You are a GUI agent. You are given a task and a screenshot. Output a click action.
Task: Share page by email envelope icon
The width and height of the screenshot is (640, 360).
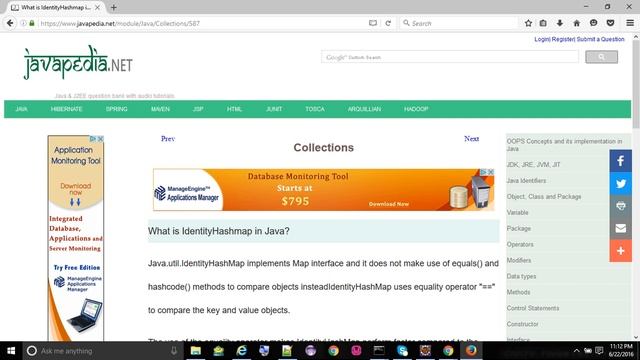tap(620, 228)
